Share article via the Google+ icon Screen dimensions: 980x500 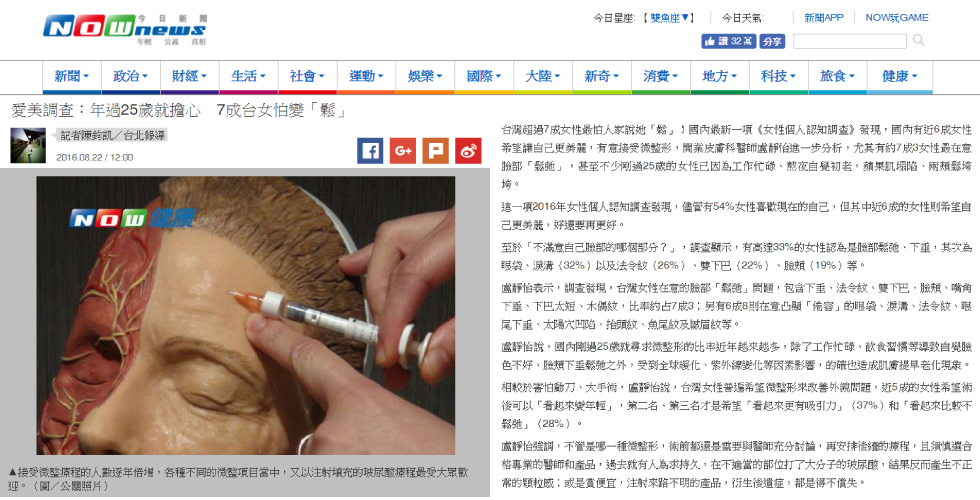pos(402,151)
